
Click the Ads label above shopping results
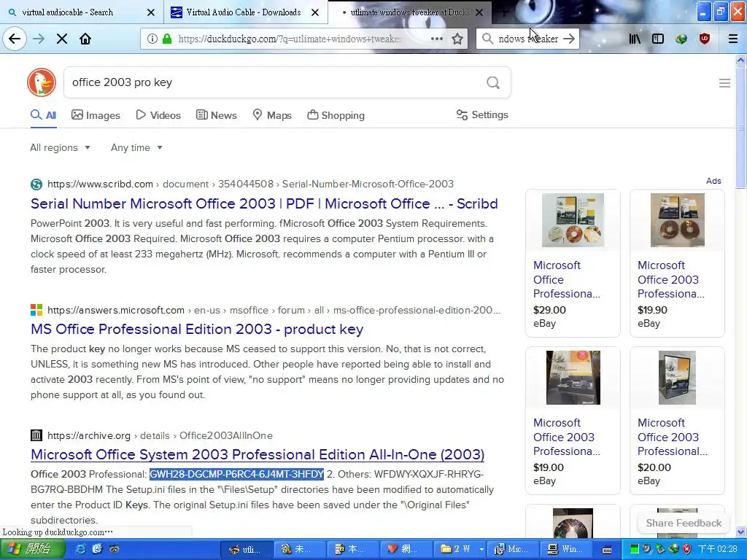[713, 181]
